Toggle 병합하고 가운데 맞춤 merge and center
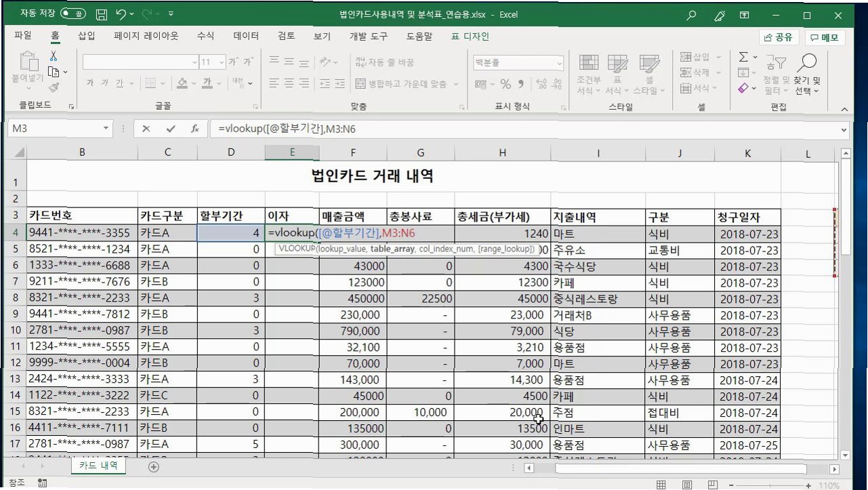The width and height of the screenshot is (868, 490). pos(401,84)
